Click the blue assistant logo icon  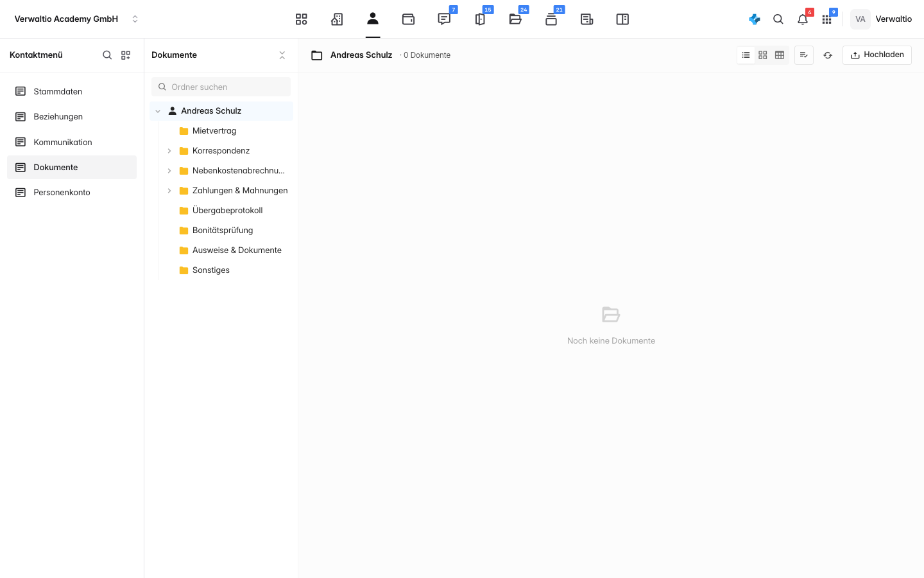point(755,19)
